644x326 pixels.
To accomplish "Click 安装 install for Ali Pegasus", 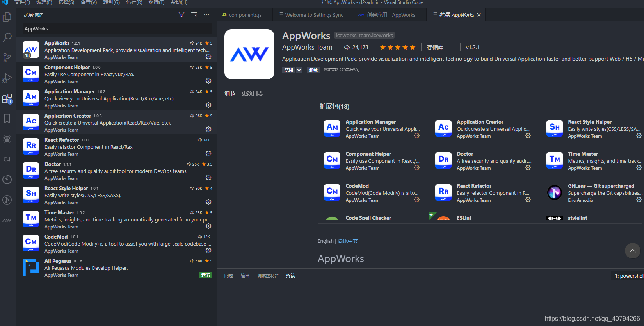I will click(x=205, y=275).
